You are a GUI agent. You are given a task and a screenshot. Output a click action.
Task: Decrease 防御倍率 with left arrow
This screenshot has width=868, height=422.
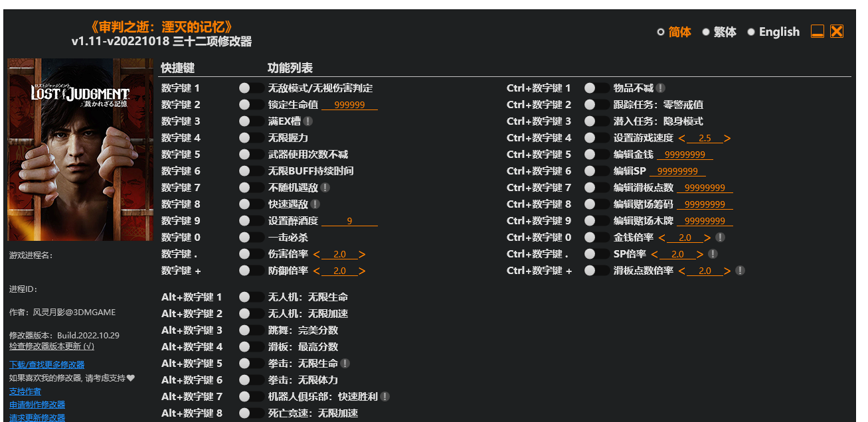pyautogui.click(x=317, y=271)
